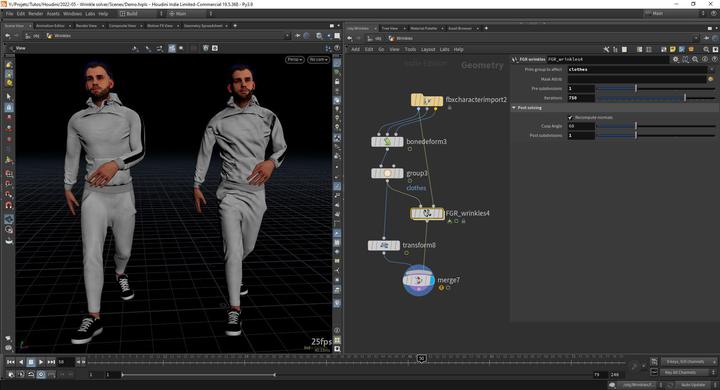The height and width of the screenshot is (390, 720).
Task: Jump to first frame in playbar
Action: pos(11,362)
